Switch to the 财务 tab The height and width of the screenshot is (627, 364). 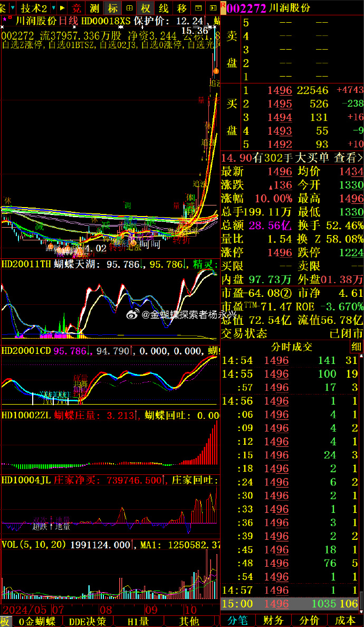(x=274, y=620)
